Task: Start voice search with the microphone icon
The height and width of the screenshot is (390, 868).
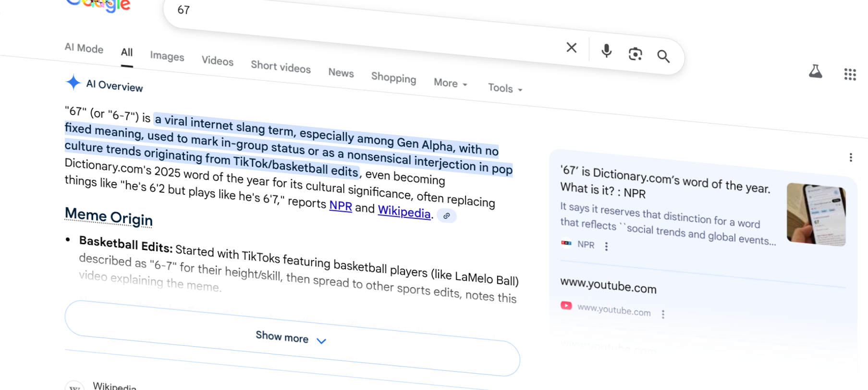Action: [607, 50]
